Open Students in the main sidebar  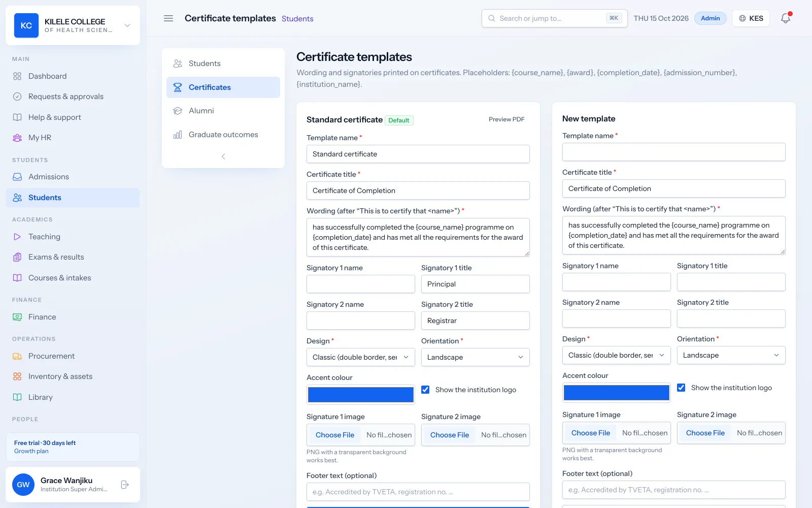[73, 198]
